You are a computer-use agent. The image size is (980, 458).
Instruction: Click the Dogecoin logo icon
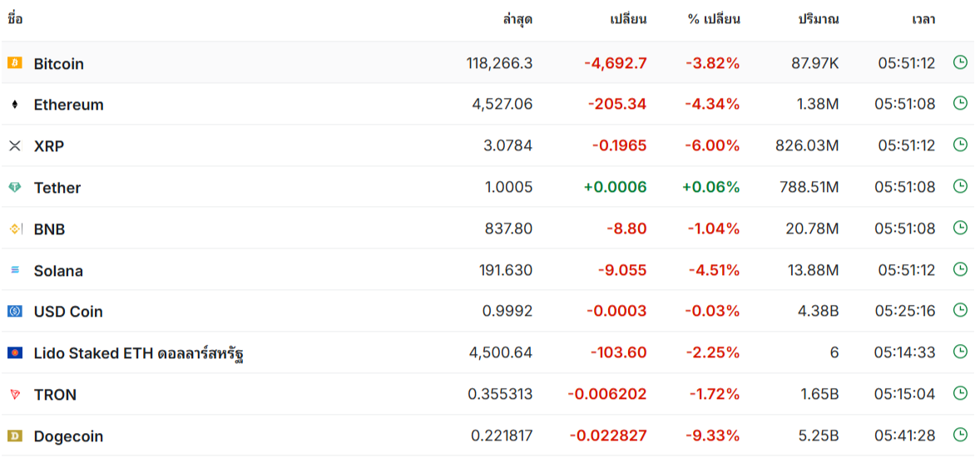coord(14,436)
